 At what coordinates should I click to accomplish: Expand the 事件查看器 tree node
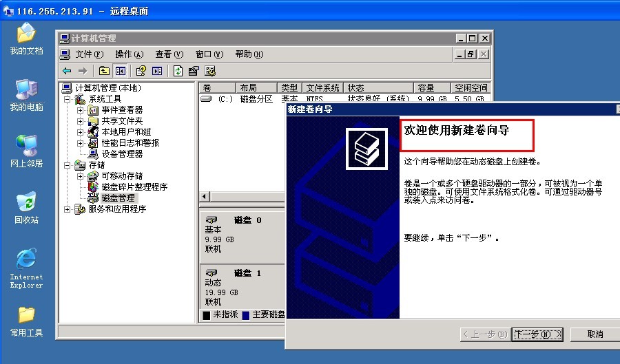tap(80, 110)
